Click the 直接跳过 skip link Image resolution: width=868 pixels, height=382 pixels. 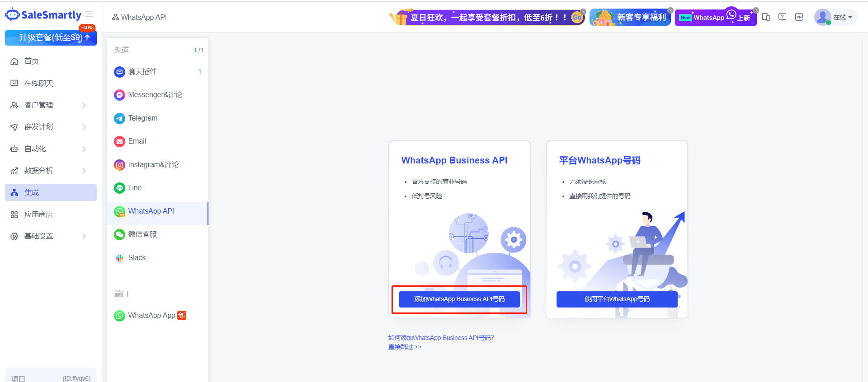[405, 347]
